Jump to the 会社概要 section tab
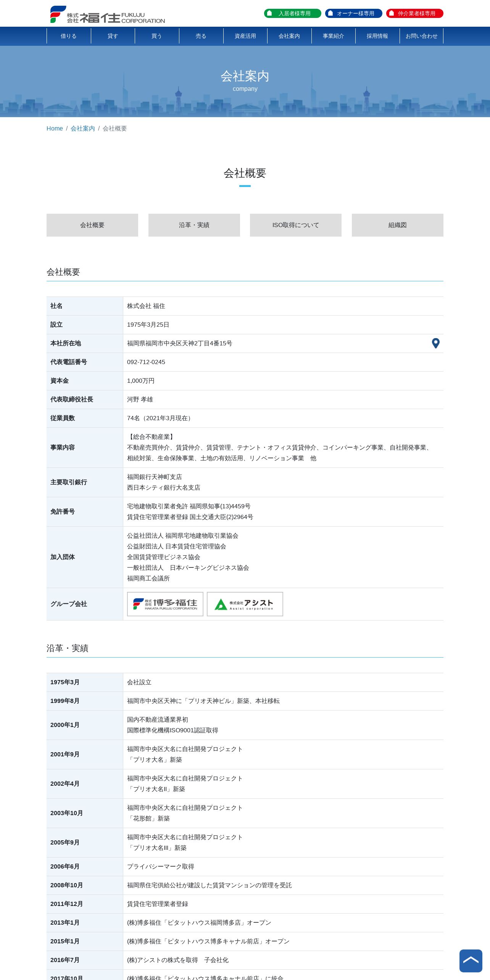The height and width of the screenshot is (980, 490). (92, 225)
